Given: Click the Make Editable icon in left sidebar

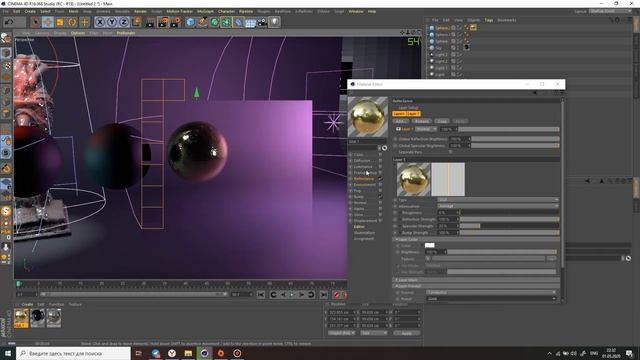Looking at the screenshot, I should [x=6, y=38].
